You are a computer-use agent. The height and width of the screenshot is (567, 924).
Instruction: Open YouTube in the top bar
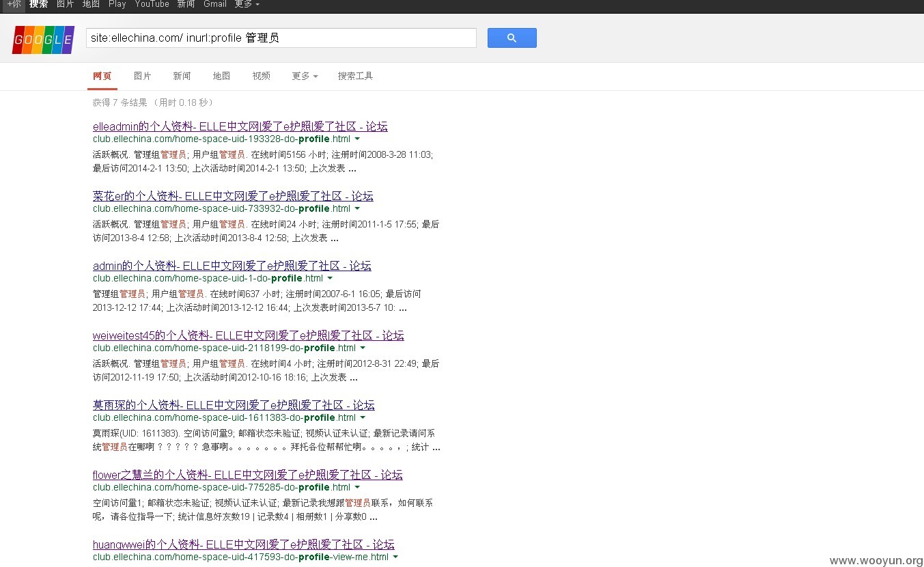(x=152, y=4)
